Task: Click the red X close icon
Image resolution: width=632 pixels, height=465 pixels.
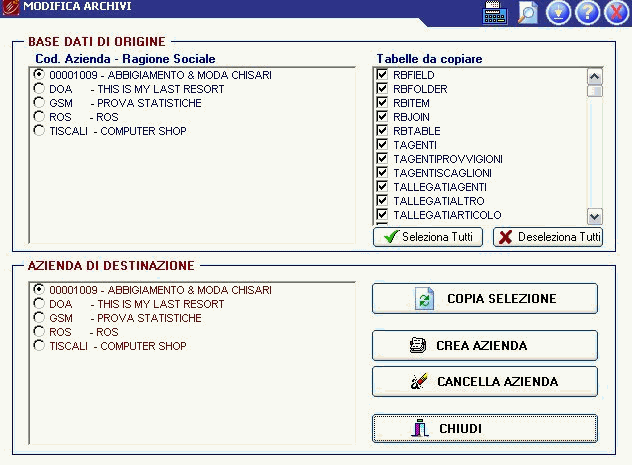Action: [615, 12]
